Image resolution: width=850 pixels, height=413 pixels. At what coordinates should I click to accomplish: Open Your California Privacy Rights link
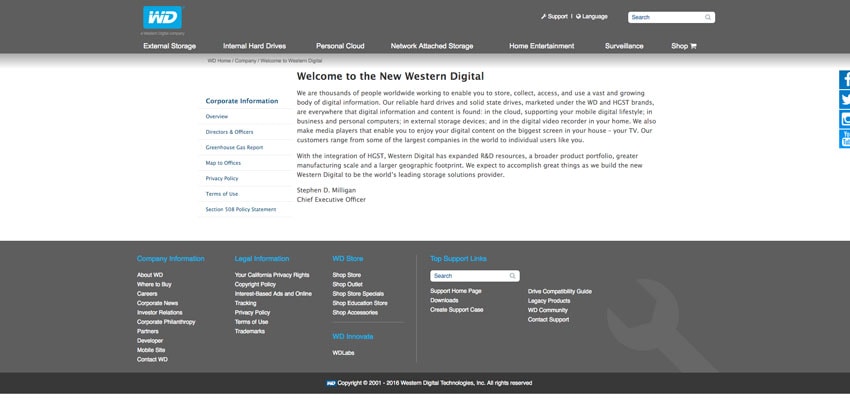pyautogui.click(x=272, y=275)
